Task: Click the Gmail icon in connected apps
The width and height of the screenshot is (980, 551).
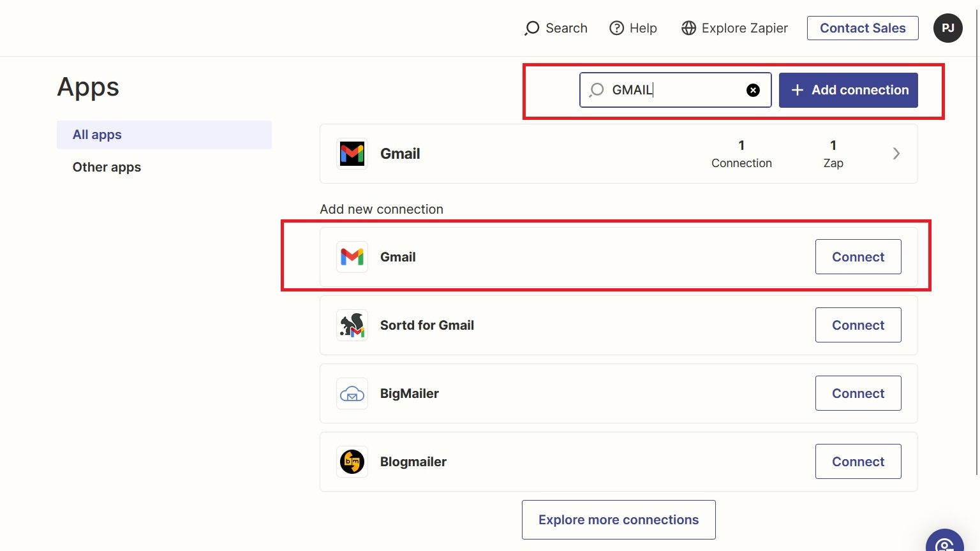Action: 352,154
